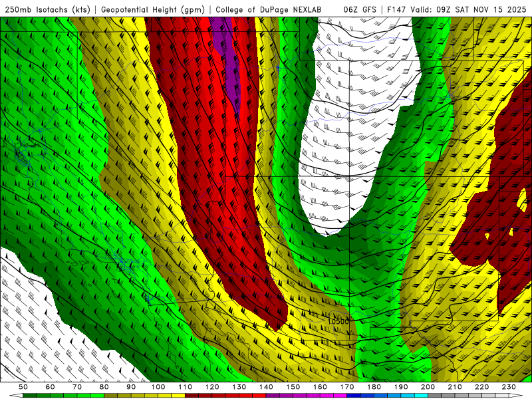
Task: Click the cyan swatch ending at 200
Action: (x=421, y=396)
